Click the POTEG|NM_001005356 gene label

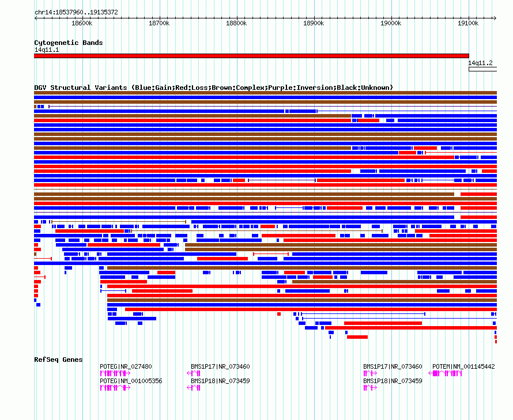(131, 381)
